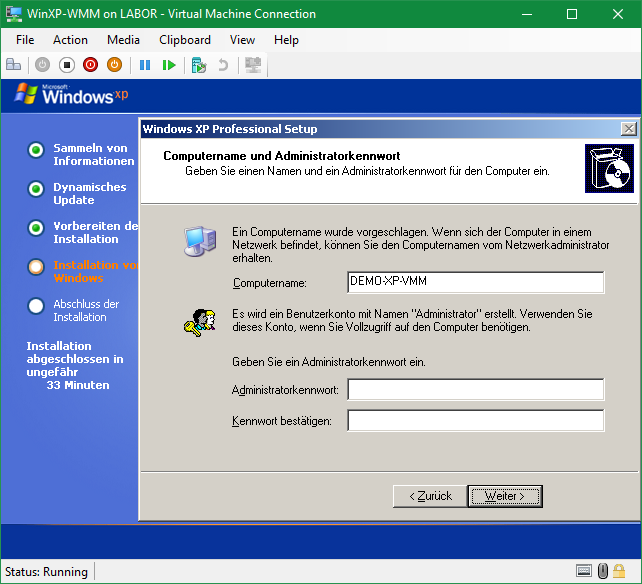The image size is (642, 584).
Task: Open the Clipboard menu
Action: (185, 40)
